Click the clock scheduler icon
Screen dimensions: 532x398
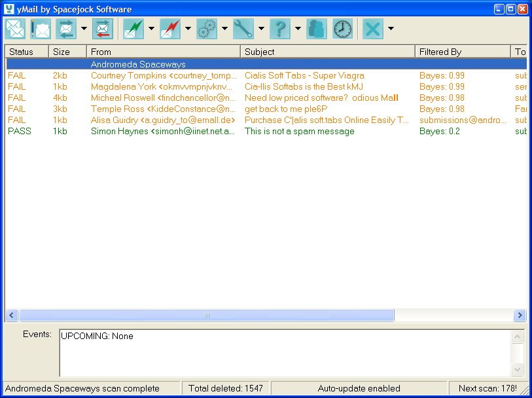point(342,29)
